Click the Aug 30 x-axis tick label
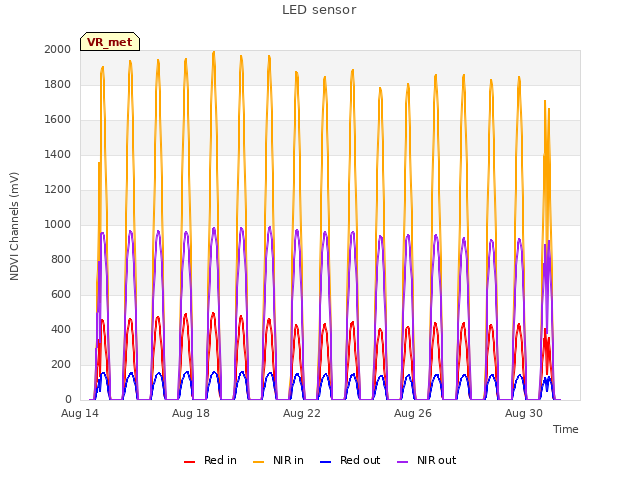The image size is (640, 480). click(524, 413)
